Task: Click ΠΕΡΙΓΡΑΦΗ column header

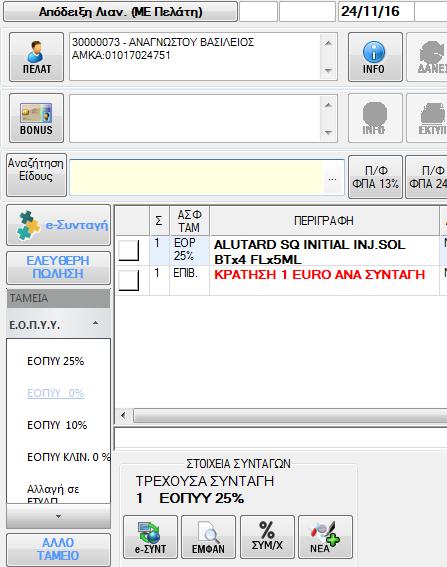Action: coord(324,221)
